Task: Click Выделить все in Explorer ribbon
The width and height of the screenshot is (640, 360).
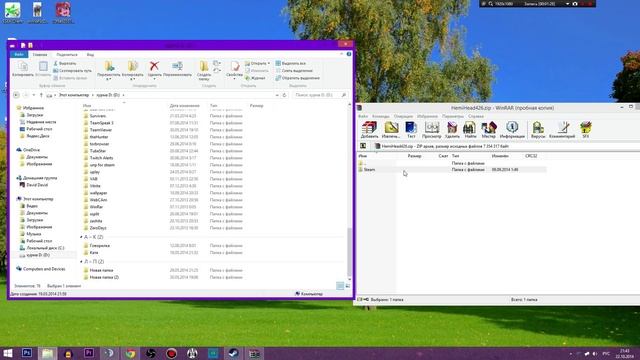Action: (291, 64)
